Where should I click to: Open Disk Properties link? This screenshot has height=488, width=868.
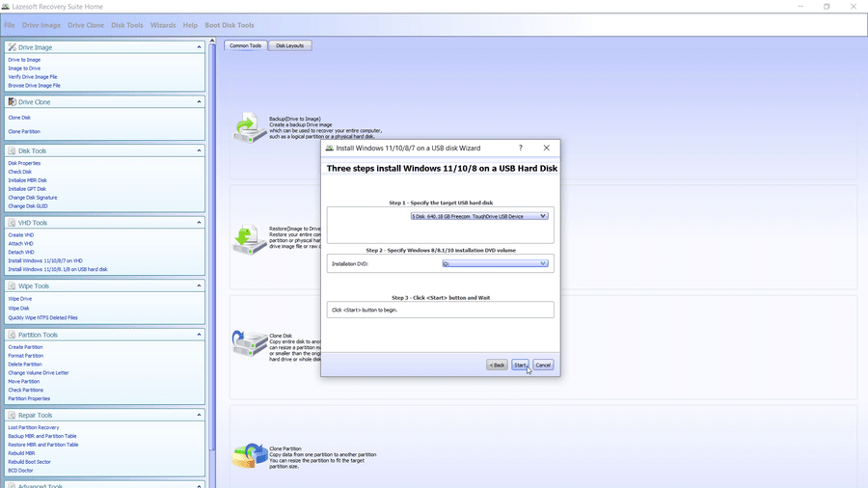click(24, 163)
